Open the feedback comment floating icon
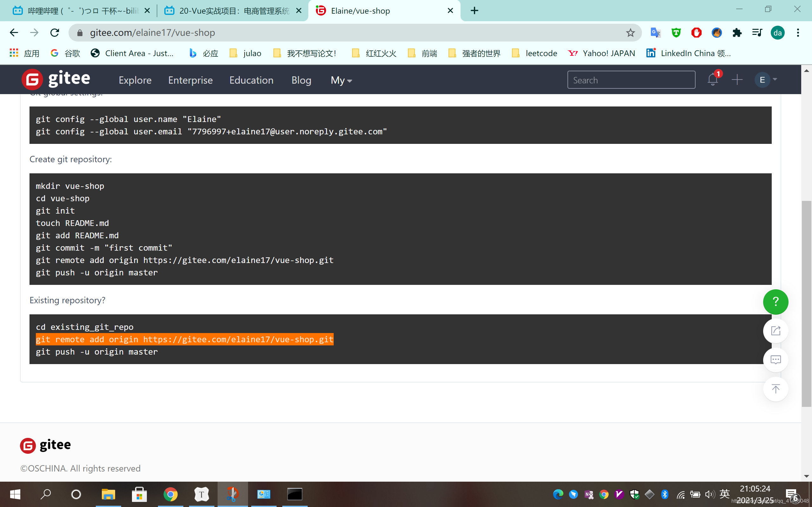This screenshot has width=812, height=507. pos(776,360)
